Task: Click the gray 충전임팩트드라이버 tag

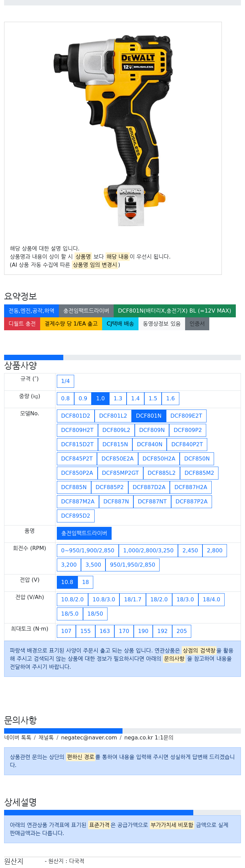Action: [x=86, y=311]
